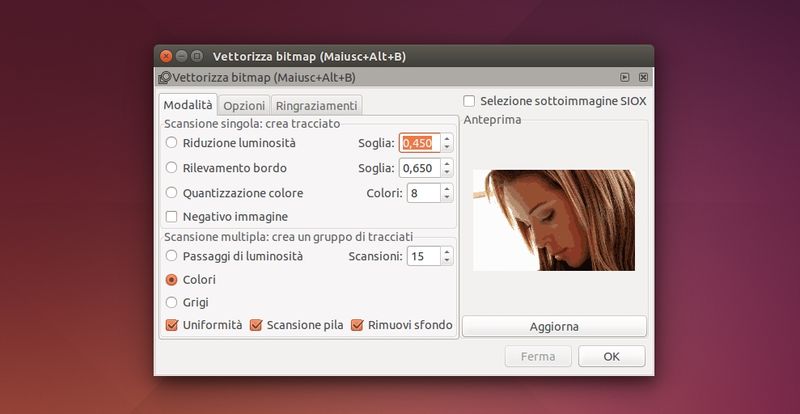This screenshot has width=800, height=414.
Task: Click the Anteprima preview image
Action: 554,220
